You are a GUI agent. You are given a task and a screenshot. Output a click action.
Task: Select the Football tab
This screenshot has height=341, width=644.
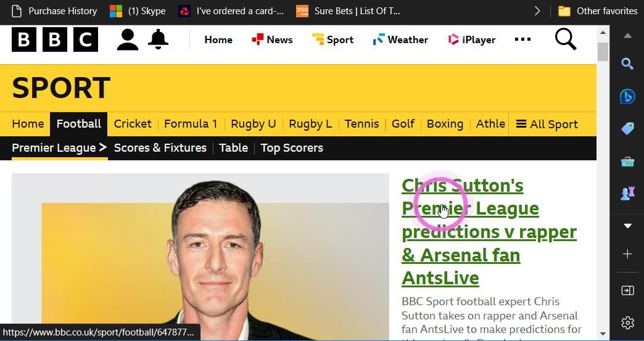[79, 124]
